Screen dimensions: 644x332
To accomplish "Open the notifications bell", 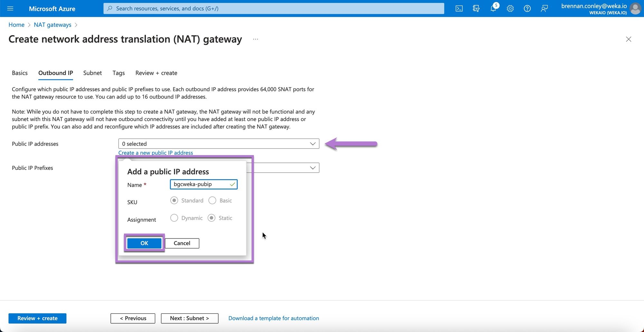I will point(493,8).
